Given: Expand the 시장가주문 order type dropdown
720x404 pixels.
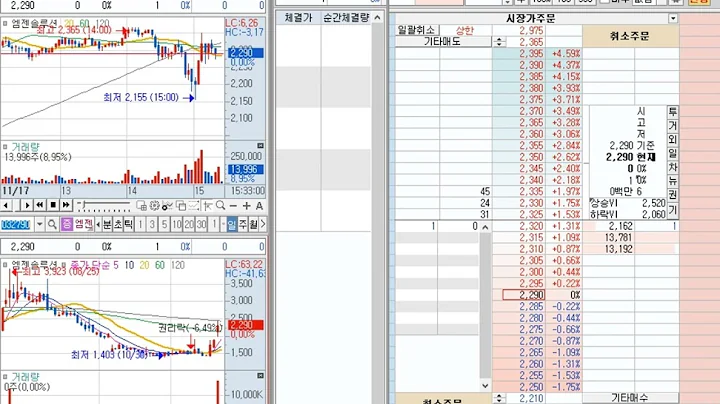Looking at the screenshot, I should (673, 18).
